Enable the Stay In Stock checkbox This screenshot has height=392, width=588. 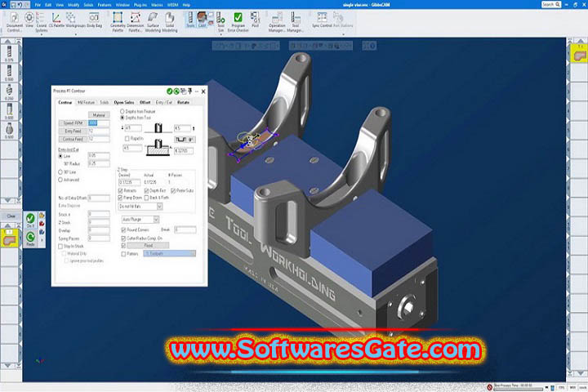pos(60,246)
